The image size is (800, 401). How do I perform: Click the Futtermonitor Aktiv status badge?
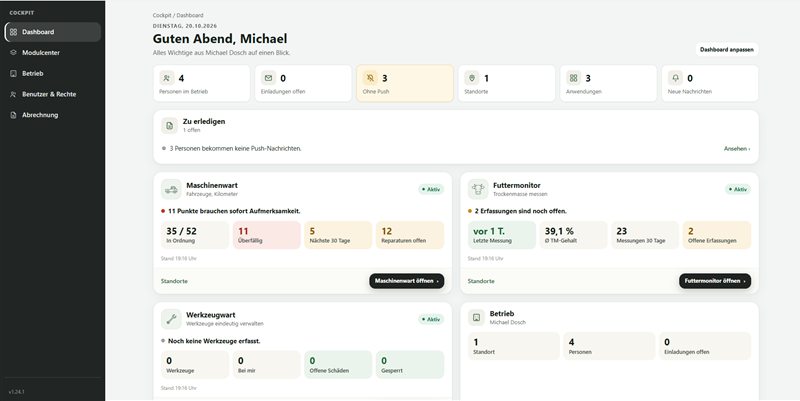coord(738,189)
